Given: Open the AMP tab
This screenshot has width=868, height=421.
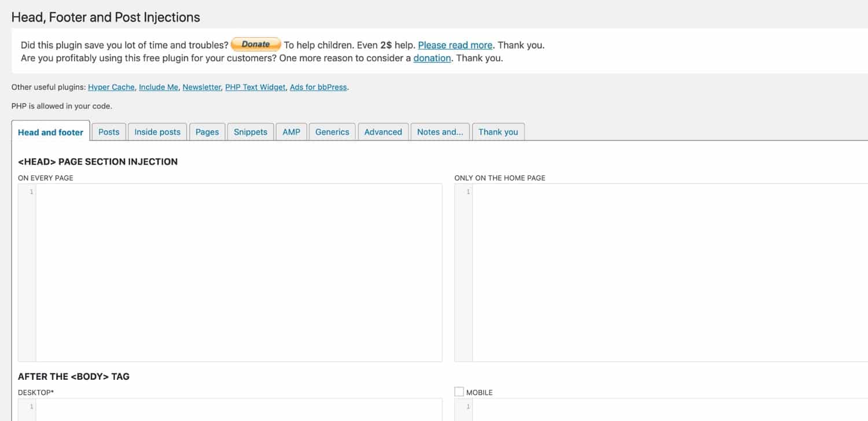Looking at the screenshot, I should pyautogui.click(x=292, y=132).
